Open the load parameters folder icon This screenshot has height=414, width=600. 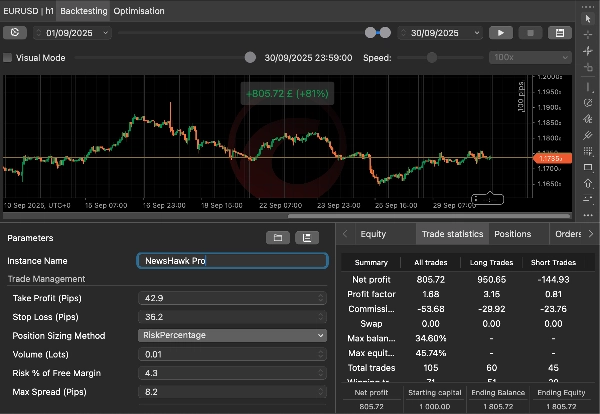pos(276,238)
